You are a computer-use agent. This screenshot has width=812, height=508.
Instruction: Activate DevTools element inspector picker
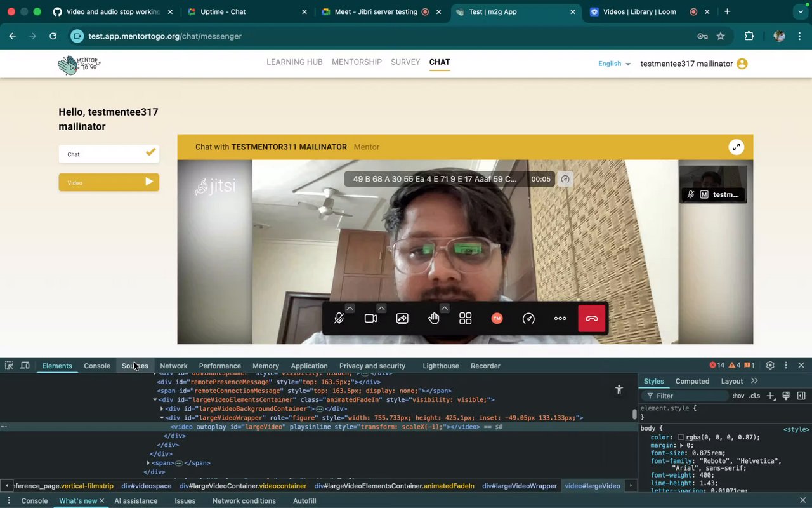point(10,366)
